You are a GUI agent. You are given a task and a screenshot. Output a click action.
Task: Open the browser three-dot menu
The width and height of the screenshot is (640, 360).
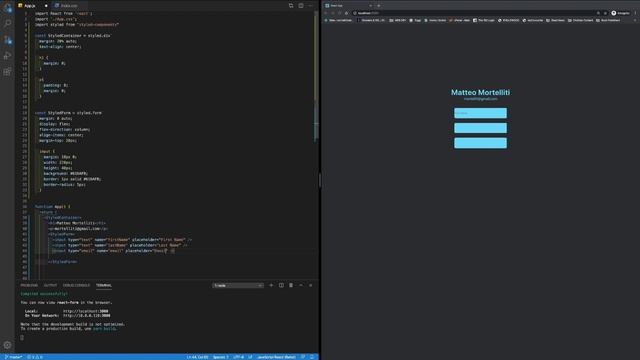pos(636,13)
